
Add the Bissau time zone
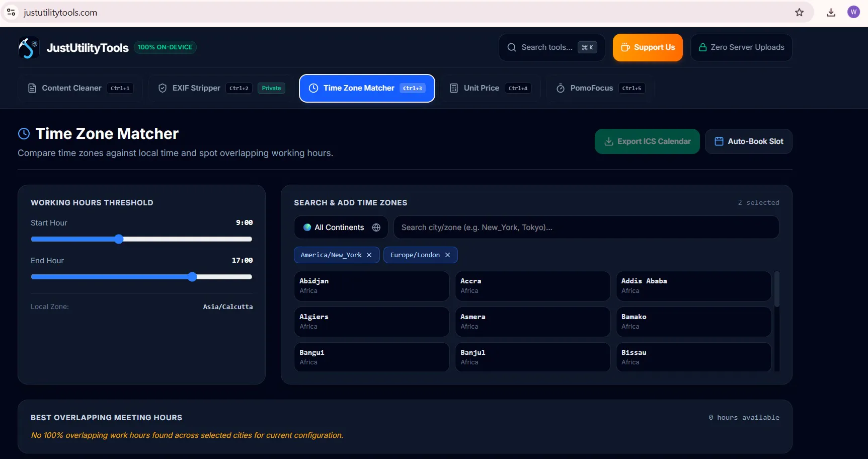click(693, 357)
